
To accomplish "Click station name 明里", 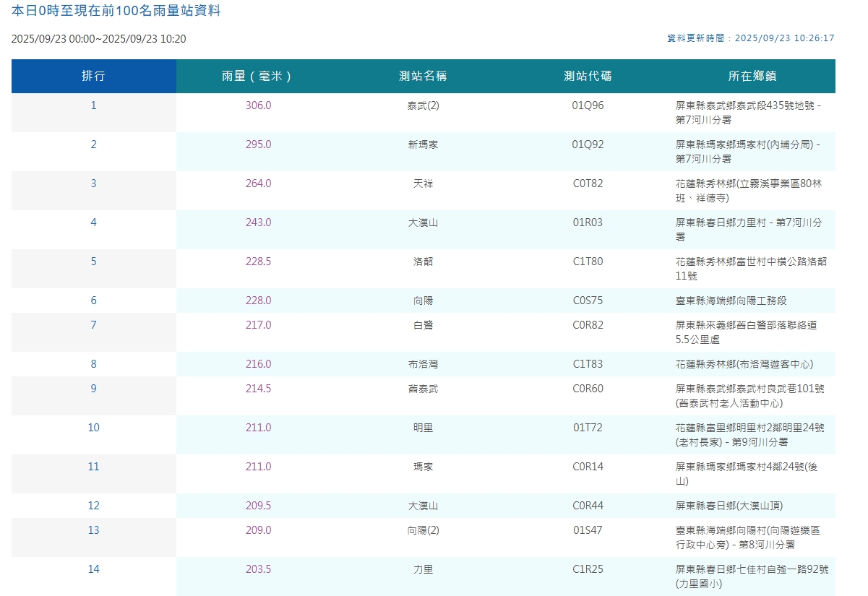I will pyautogui.click(x=424, y=428).
